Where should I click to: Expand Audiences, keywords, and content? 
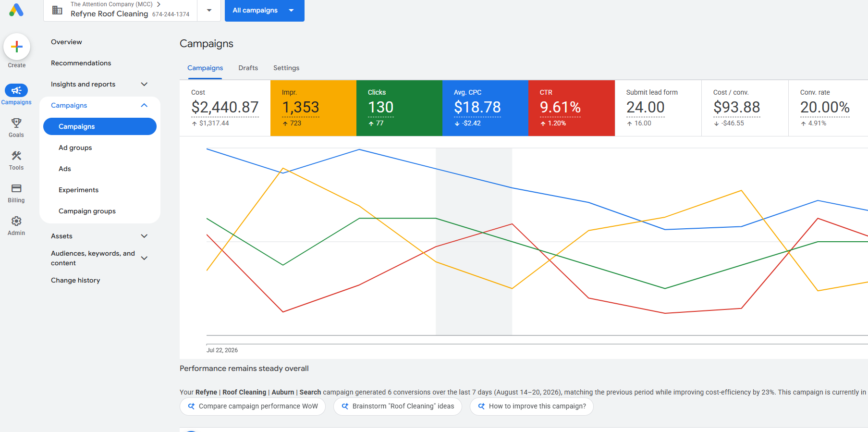point(144,258)
